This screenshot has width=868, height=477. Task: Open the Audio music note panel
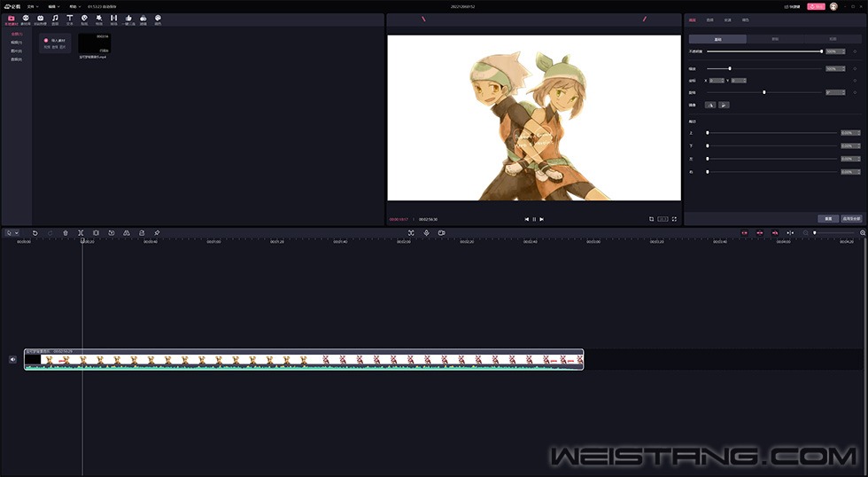click(55, 19)
